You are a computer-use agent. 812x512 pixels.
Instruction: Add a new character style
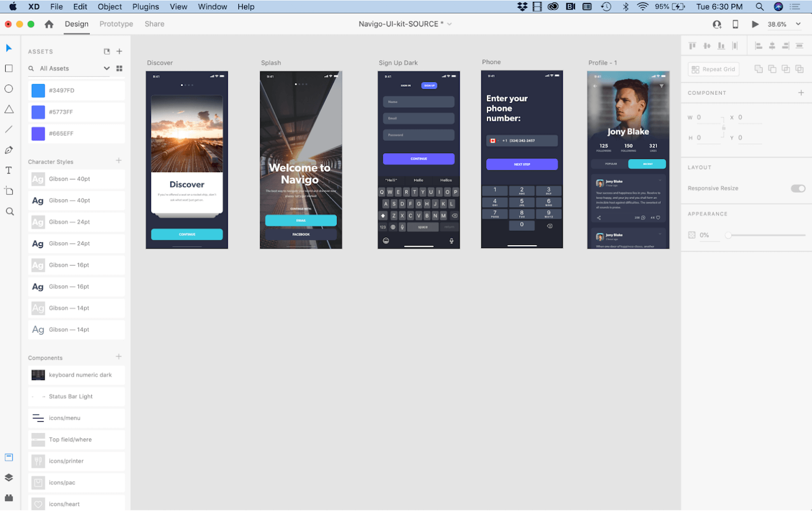coord(119,161)
